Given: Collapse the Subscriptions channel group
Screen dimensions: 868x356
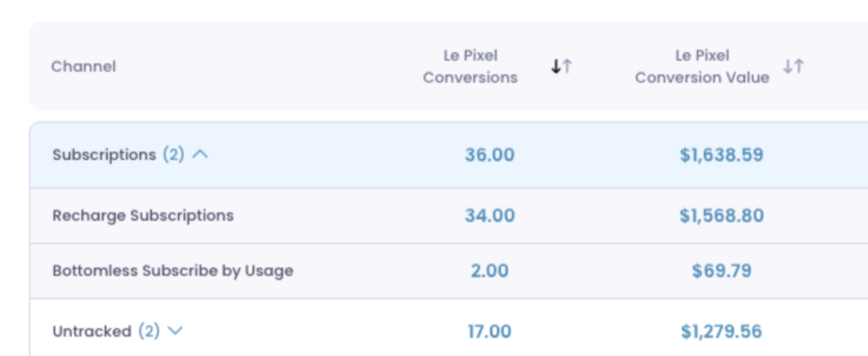Looking at the screenshot, I should coord(200,155).
